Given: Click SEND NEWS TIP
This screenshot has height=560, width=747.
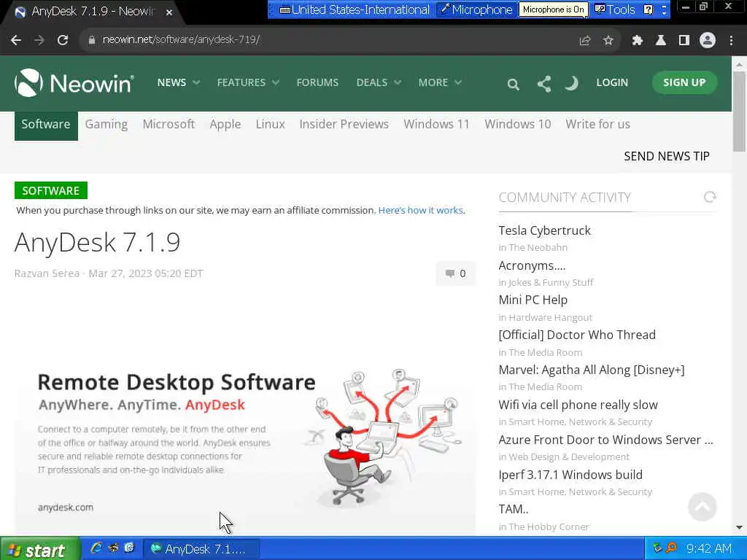Looking at the screenshot, I should 667,156.
